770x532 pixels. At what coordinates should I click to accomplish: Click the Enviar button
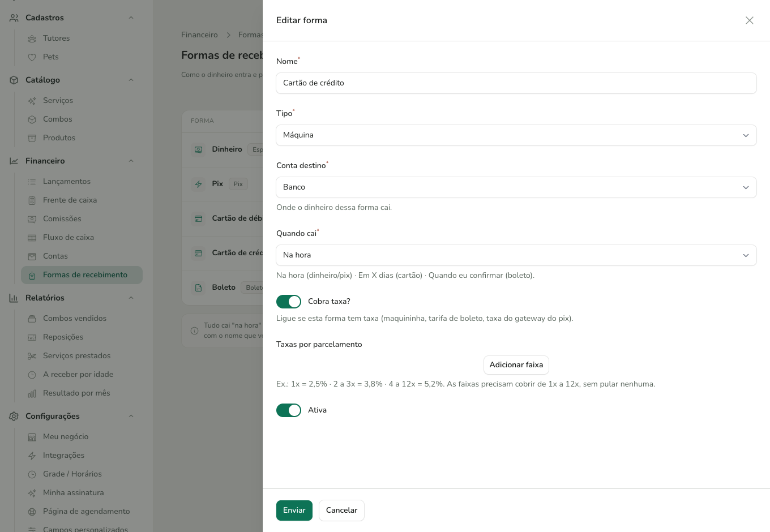click(294, 510)
